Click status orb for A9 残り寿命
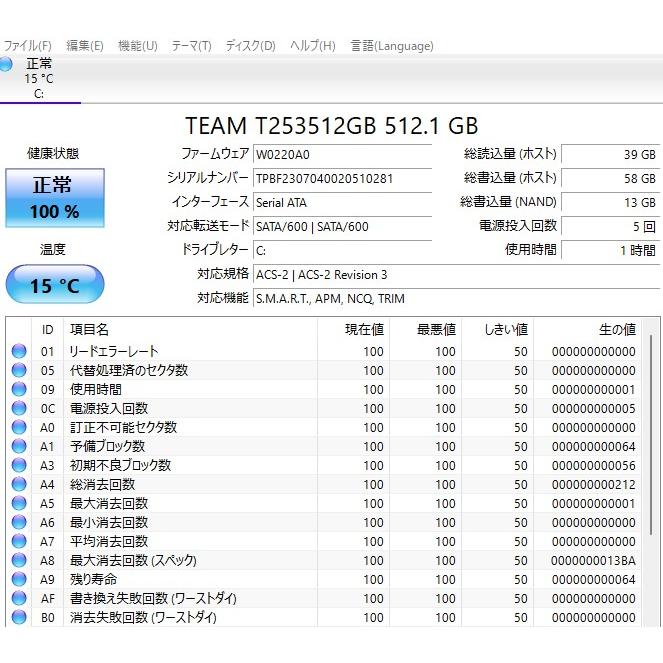663x663 pixels. point(19,580)
